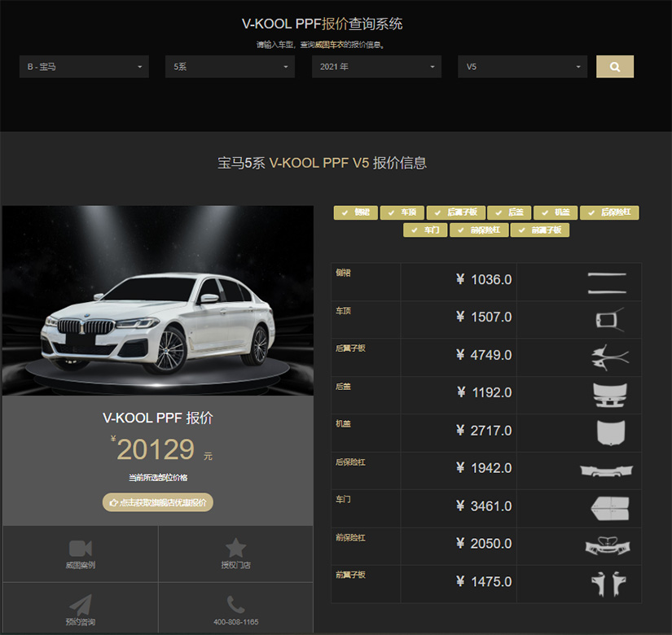Click the front bumper part icon
672x635 pixels.
(x=608, y=546)
